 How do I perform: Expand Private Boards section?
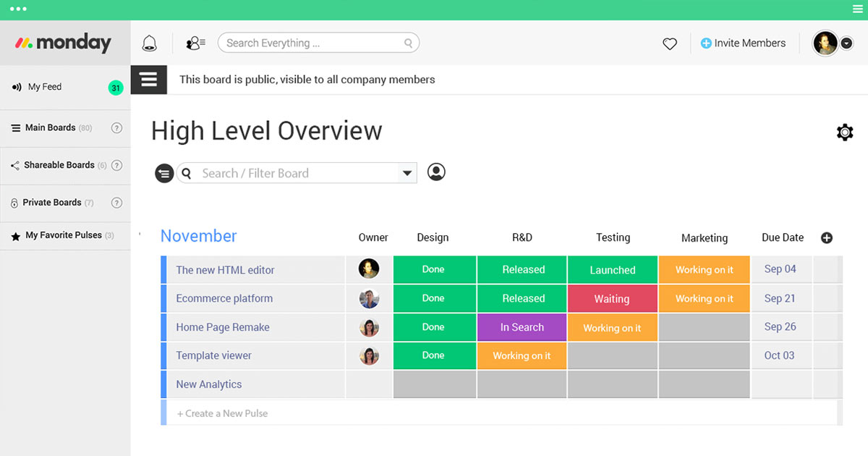[x=52, y=203]
